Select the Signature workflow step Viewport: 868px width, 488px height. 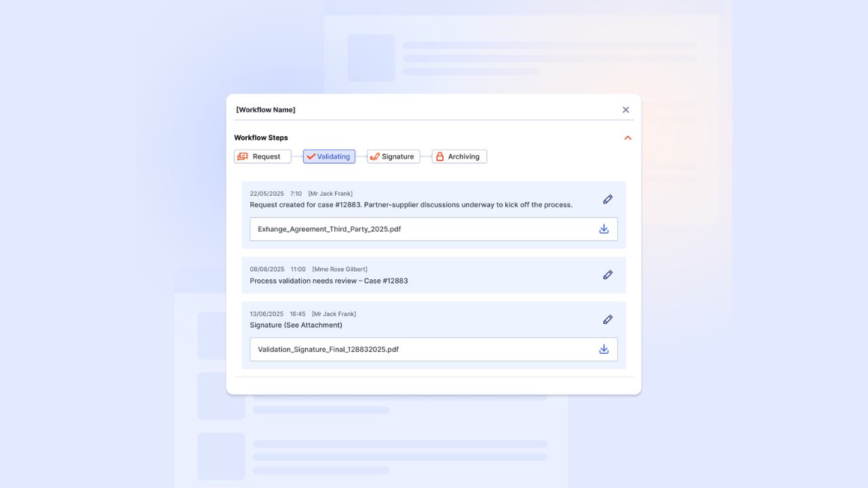click(393, 157)
